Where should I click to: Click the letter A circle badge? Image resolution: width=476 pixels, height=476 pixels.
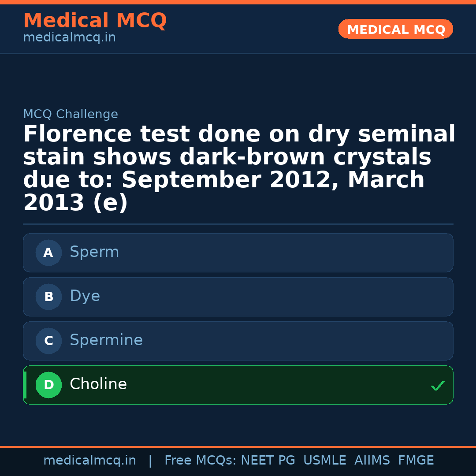click(48, 253)
